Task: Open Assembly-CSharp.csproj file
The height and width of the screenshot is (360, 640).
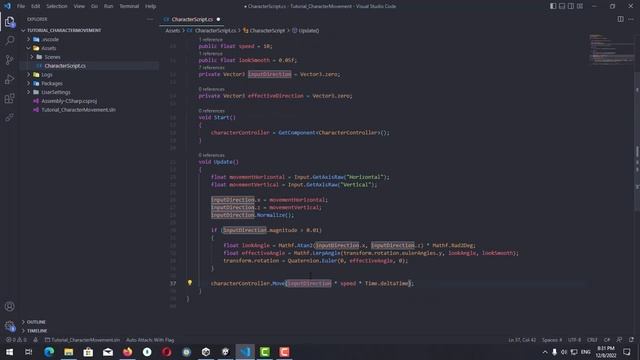Action: tap(69, 101)
